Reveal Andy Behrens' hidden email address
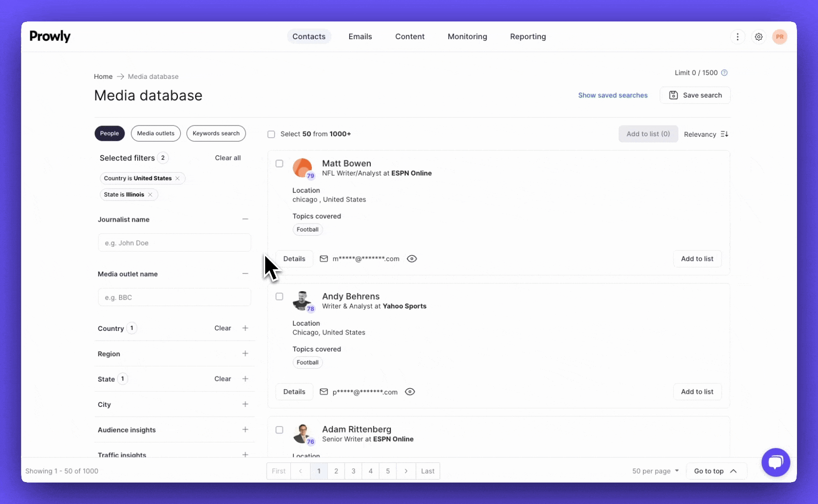 409,392
